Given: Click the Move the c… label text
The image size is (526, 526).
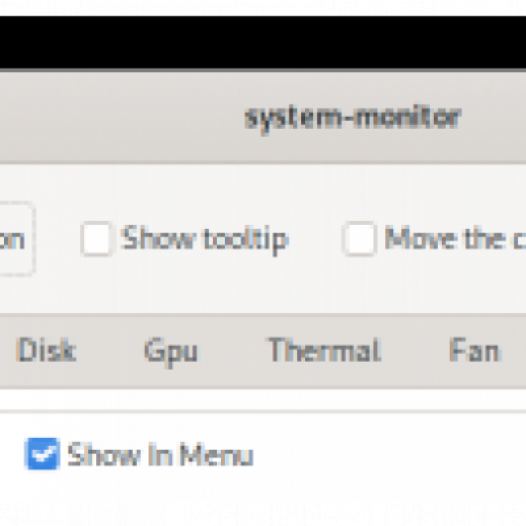Looking at the screenshot, I should point(455,239).
